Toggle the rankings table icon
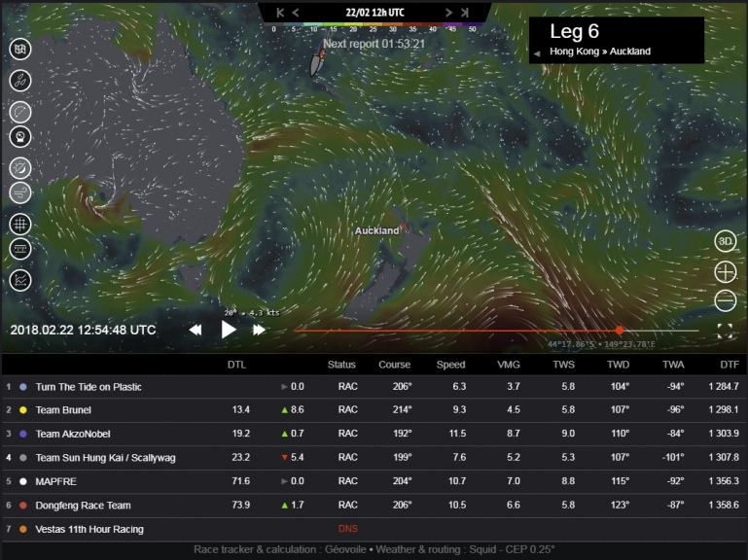 [x=20, y=249]
